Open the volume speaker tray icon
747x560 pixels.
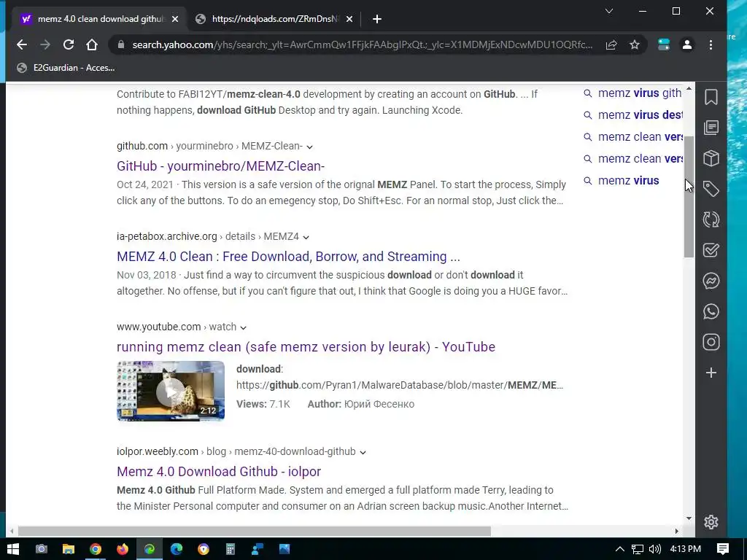click(655, 549)
